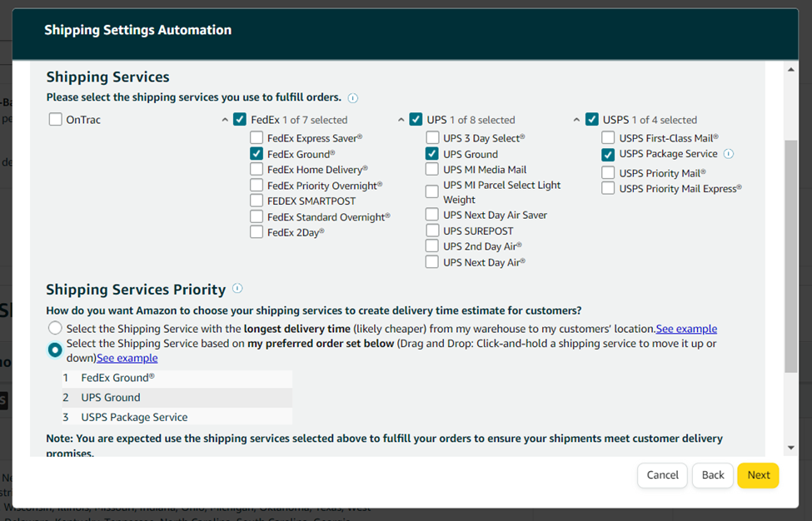Viewport: 812px width, 521px height.
Task: Check FedEx 2Day service
Action: point(257,232)
